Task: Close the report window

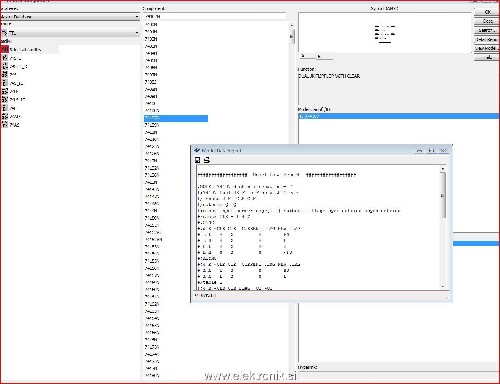Action: click(x=443, y=151)
